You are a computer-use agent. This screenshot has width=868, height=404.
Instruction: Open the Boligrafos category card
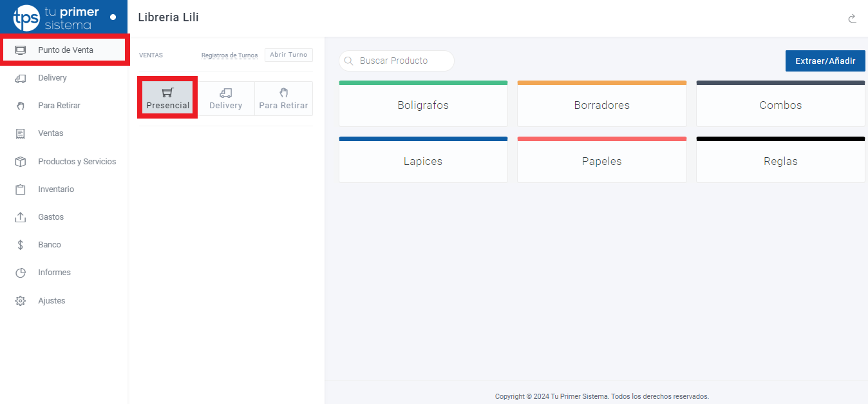(x=423, y=105)
